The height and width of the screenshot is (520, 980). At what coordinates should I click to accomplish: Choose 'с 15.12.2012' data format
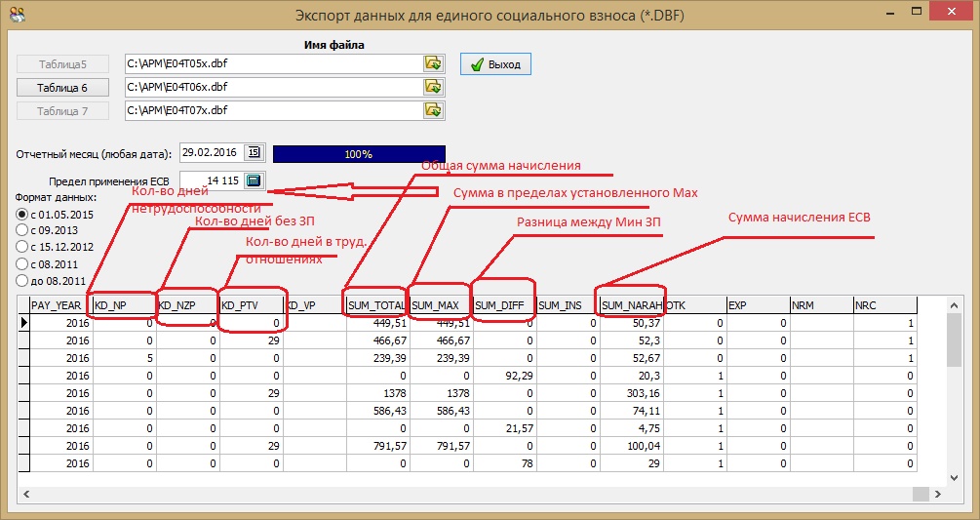21,247
